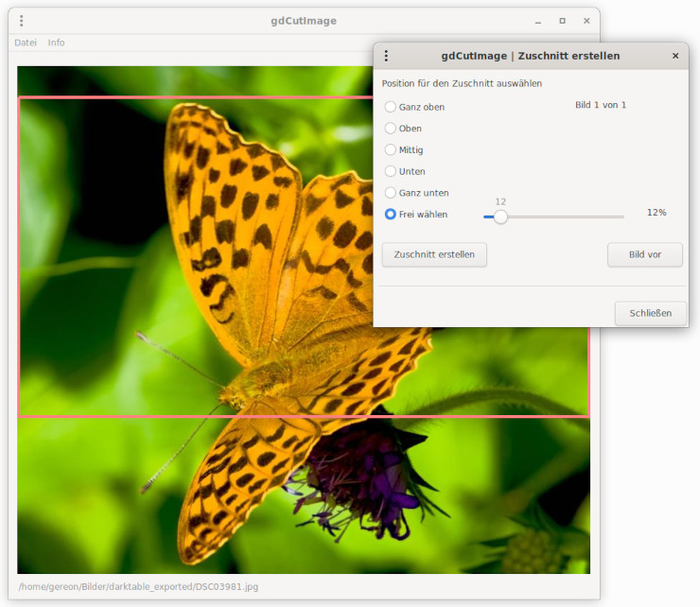Close the Zuschnitt erstellen dialog with X
This screenshot has width=700, height=607.
tap(675, 56)
